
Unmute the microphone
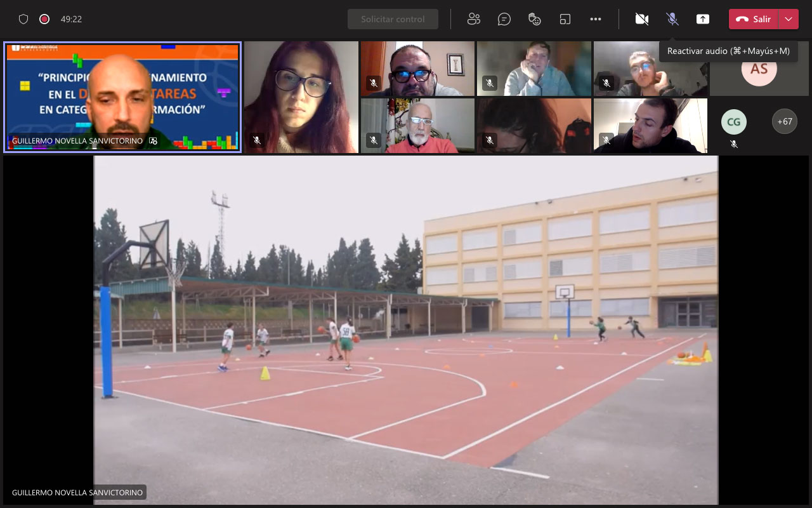coord(672,19)
